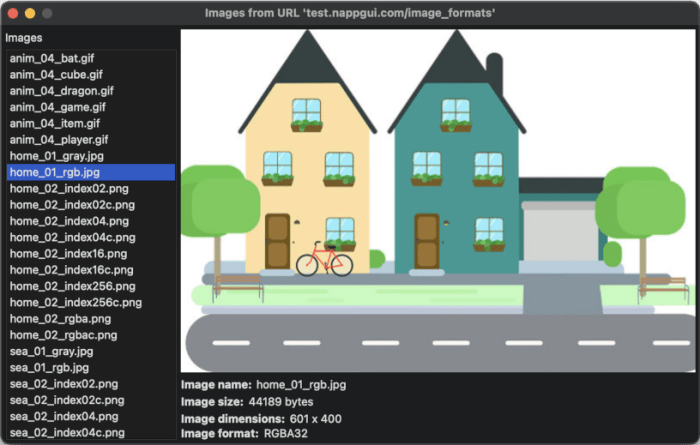Select home_02_rgba.png entry
The height and width of the screenshot is (445, 700).
62,319
